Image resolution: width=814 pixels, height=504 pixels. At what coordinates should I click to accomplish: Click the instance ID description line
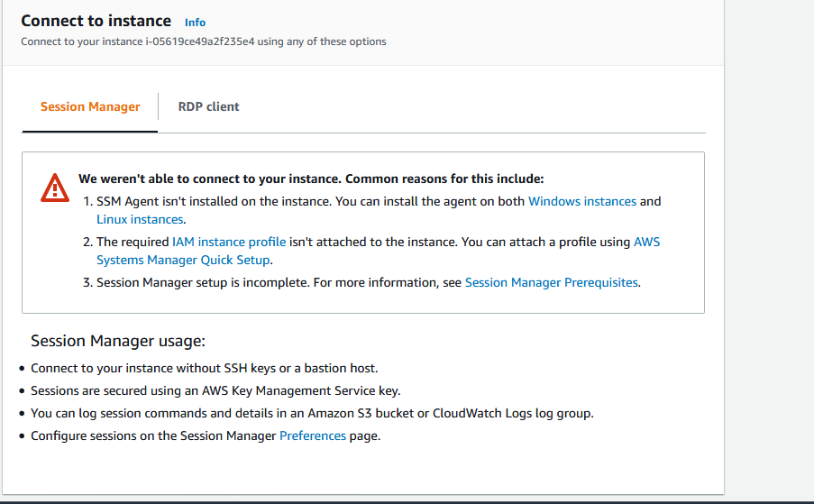pos(204,41)
